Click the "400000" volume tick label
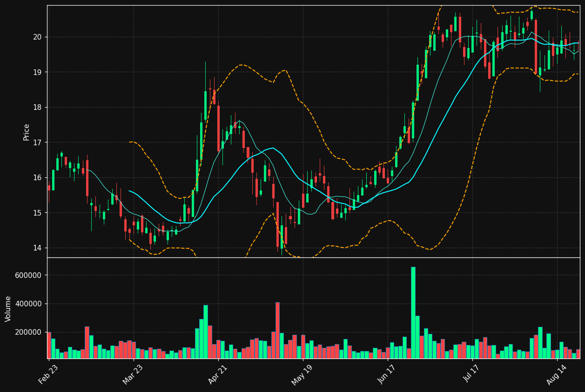Viewport: 585px width, 392px height. (x=28, y=304)
